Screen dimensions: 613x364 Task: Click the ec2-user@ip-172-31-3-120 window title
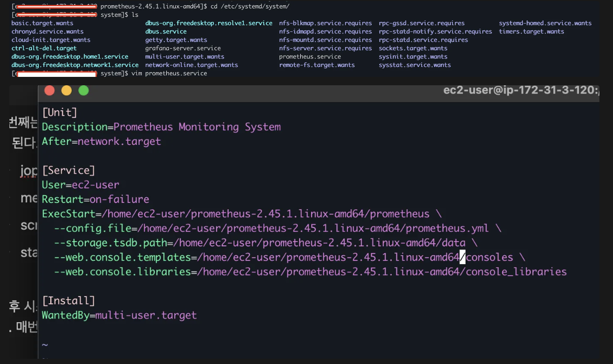tap(521, 90)
